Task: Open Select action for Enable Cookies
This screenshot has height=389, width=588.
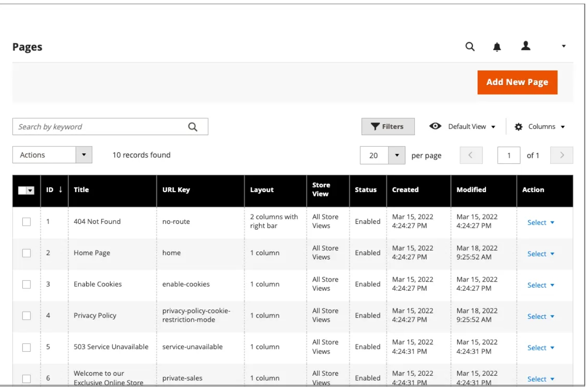Action: 541,285
